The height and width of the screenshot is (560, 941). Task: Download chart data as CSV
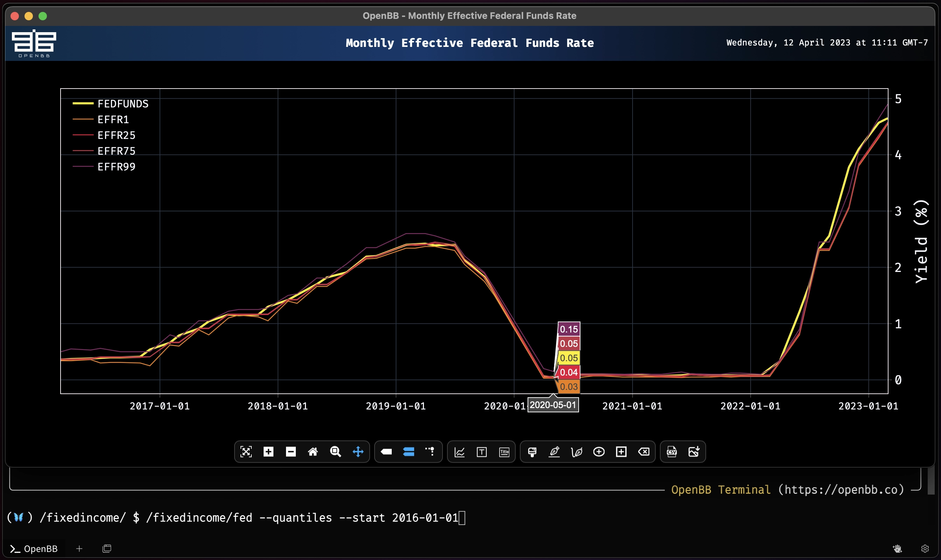click(x=672, y=452)
